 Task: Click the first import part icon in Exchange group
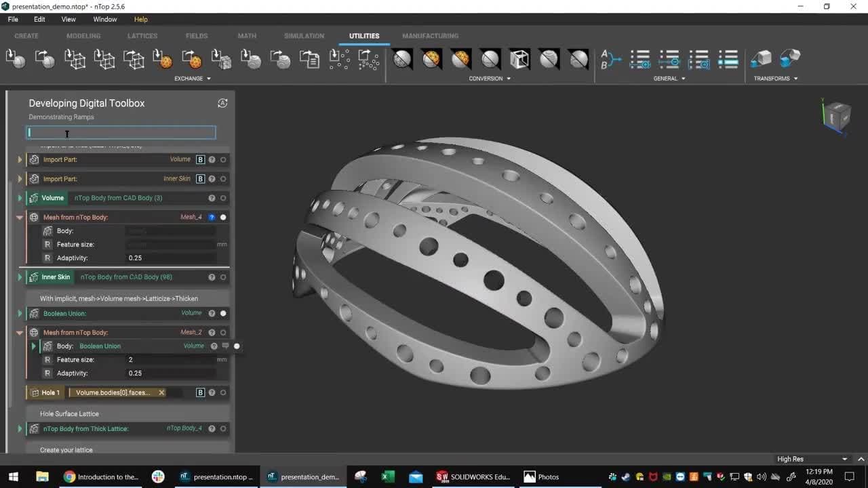tap(16, 59)
